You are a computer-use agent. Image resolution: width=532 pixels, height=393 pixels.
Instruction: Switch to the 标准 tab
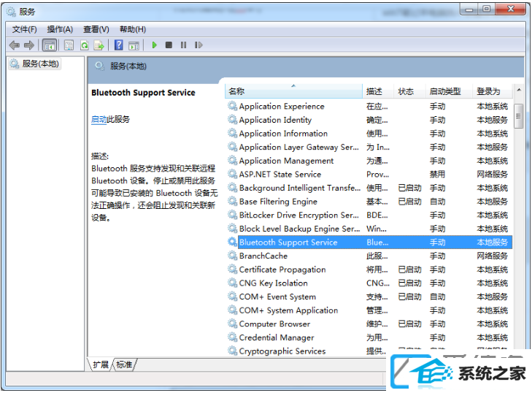(124, 365)
